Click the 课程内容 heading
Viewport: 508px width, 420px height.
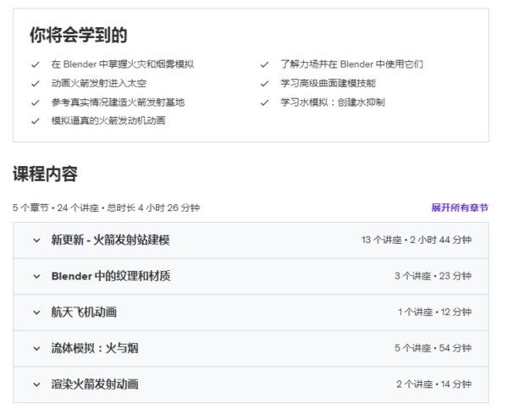45,174
